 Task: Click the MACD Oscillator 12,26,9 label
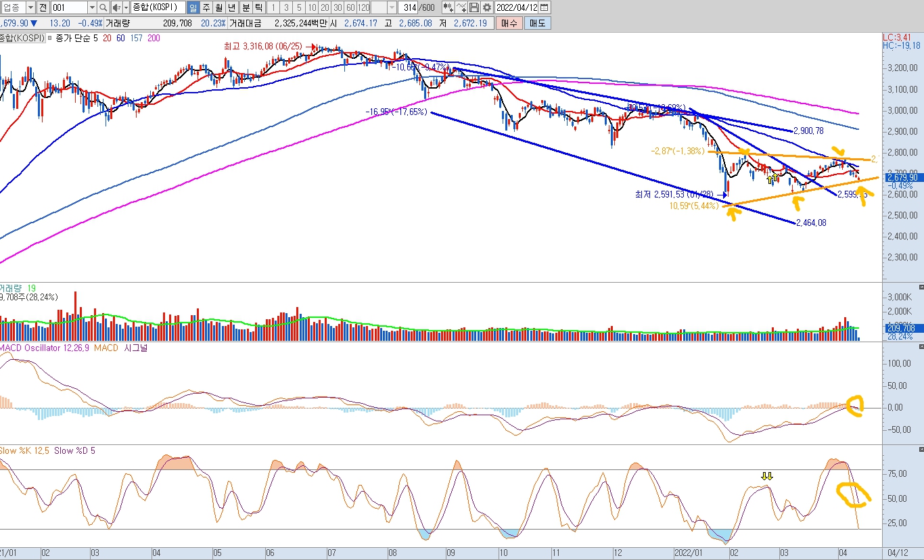(45, 348)
